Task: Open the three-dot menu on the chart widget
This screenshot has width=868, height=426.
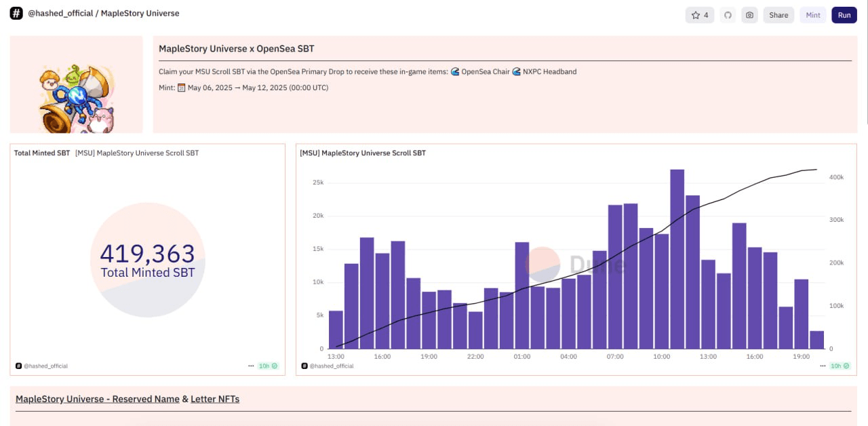Action: pyautogui.click(x=823, y=366)
